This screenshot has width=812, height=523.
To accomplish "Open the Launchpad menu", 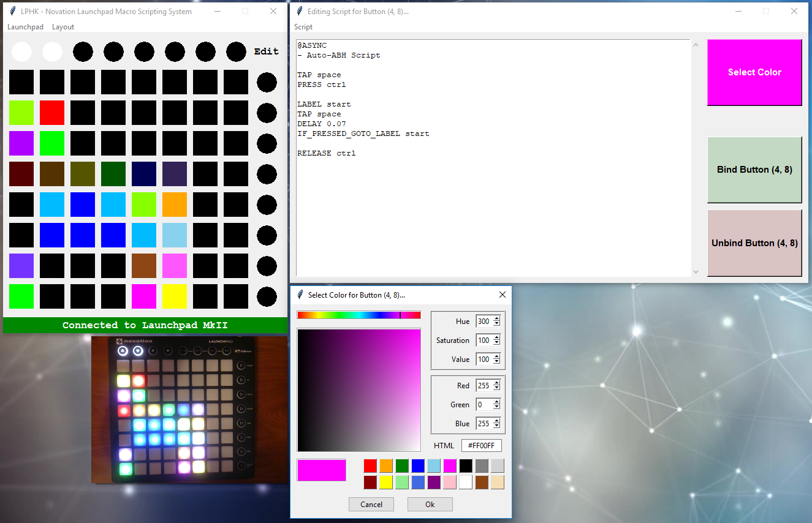I will pyautogui.click(x=25, y=26).
